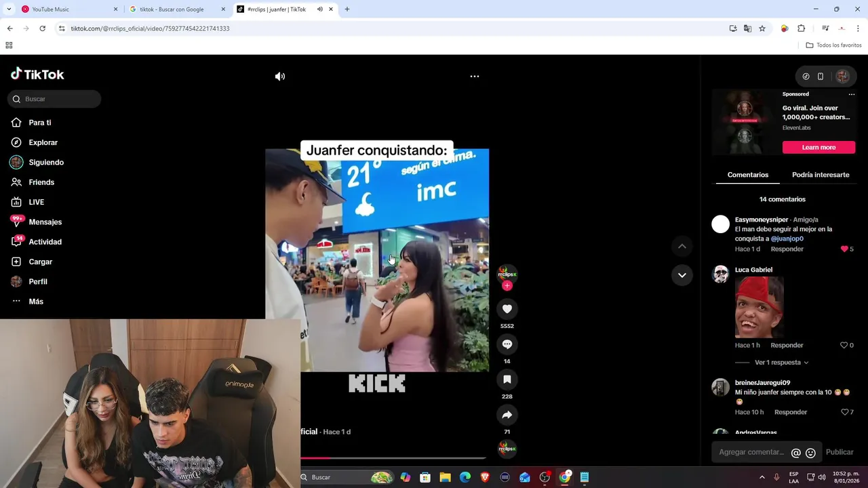This screenshot has height=488, width=868.
Task: Share the video via arrow icon
Action: 507,415
